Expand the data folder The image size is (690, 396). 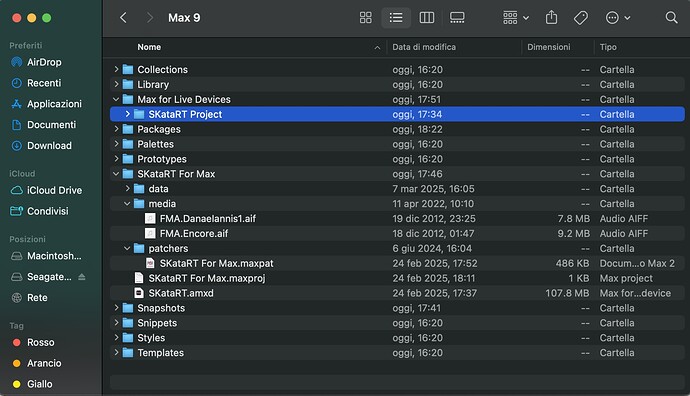[x=128, y=189]
